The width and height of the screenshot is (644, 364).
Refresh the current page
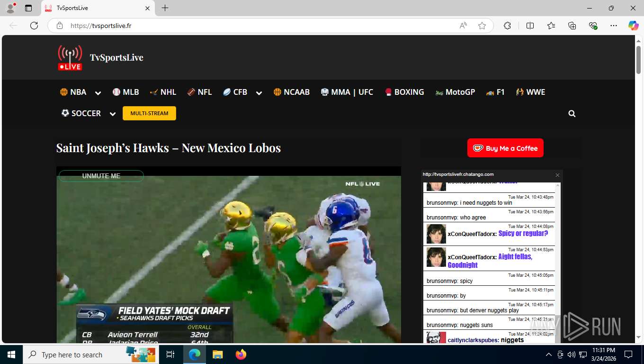pyautogui.click(x=34, y=26)
